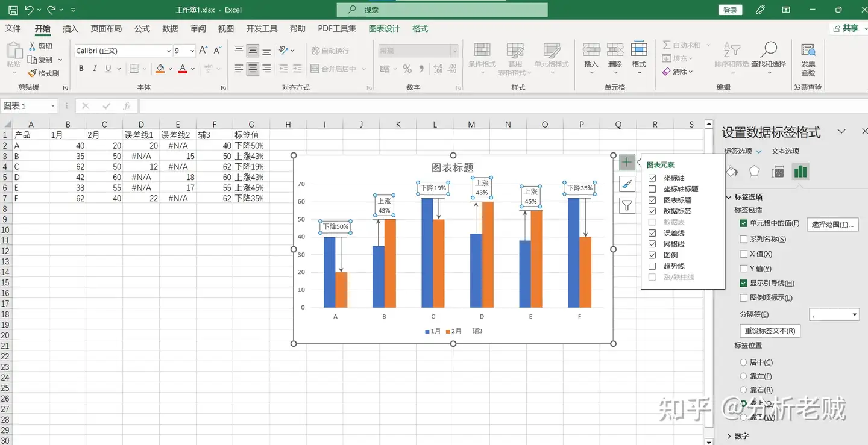This screenshot has width=868, height=445.
Task: Switch to the 插入 ribbon tab
Action: [x=71, y=28]
